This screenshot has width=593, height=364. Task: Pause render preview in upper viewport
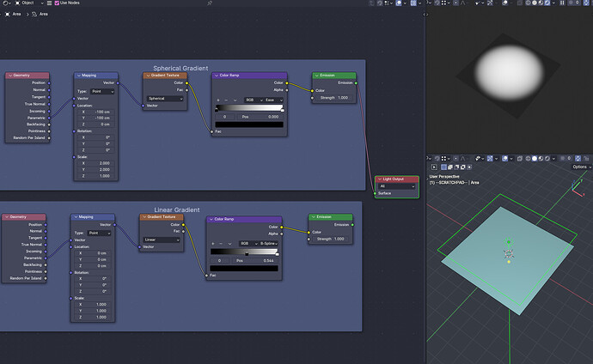[x=562, y=3]
